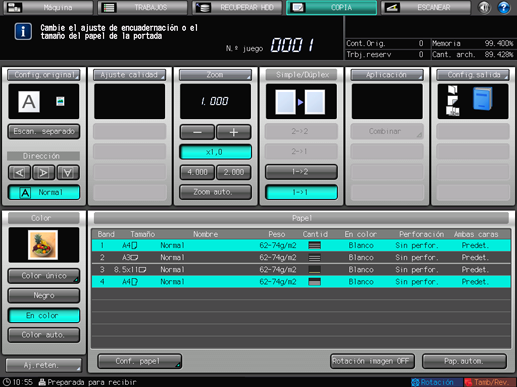Select En color mode
Viewport: 517px width, 387px height.
point(44,315)
